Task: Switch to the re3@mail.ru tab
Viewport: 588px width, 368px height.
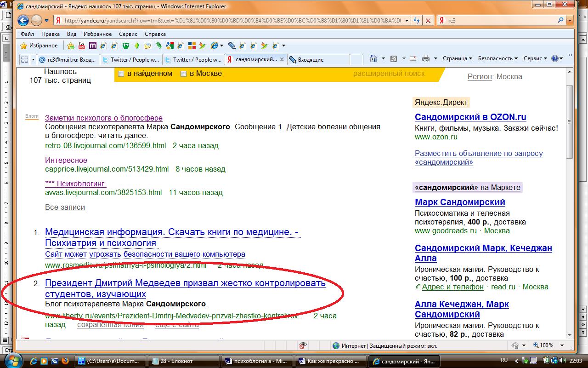Action: pyautogui.click(x=68, y=59)
